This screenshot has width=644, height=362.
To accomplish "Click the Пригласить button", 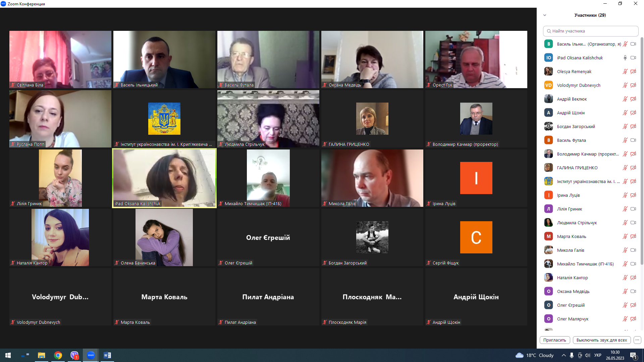I will coord(555,340).
